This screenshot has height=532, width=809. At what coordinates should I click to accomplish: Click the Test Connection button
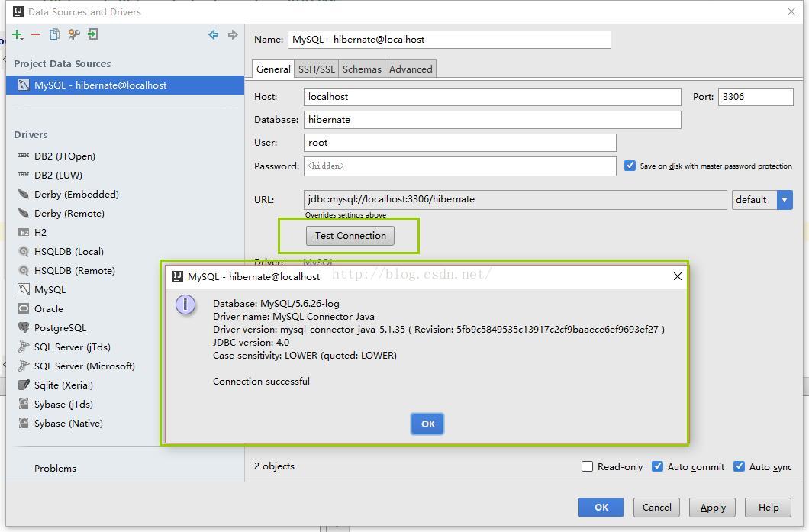tap(350, 236)
